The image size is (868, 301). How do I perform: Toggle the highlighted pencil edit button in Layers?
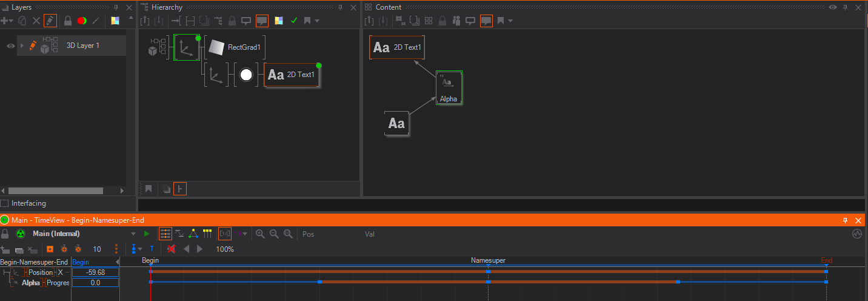coord(50,21)
